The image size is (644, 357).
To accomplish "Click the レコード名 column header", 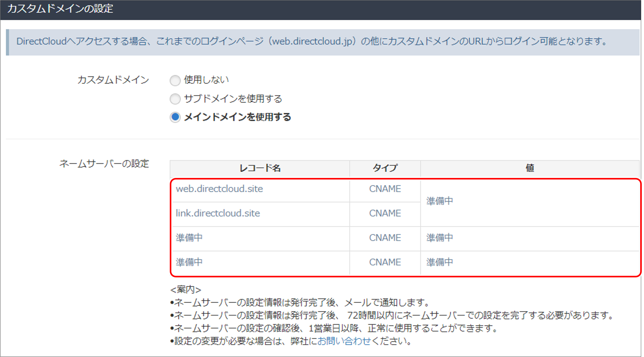I will (260, 168).
